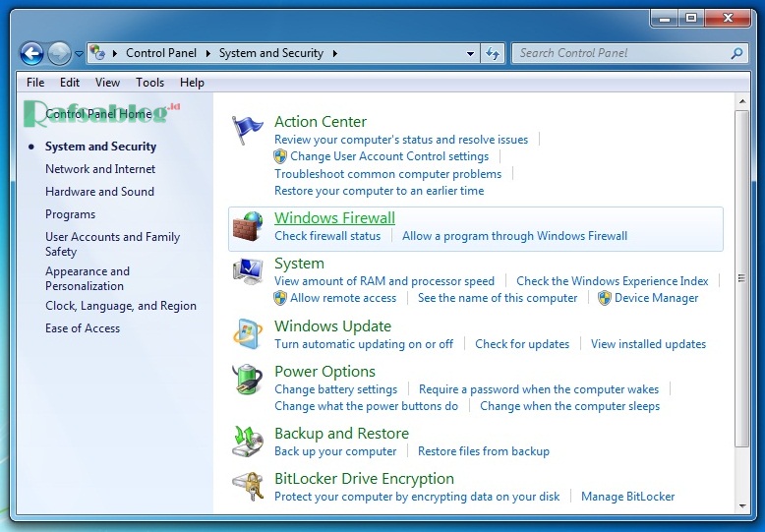Click the vertical scrollbar thumb
765x532 pixels.
[x=741, y=278]
